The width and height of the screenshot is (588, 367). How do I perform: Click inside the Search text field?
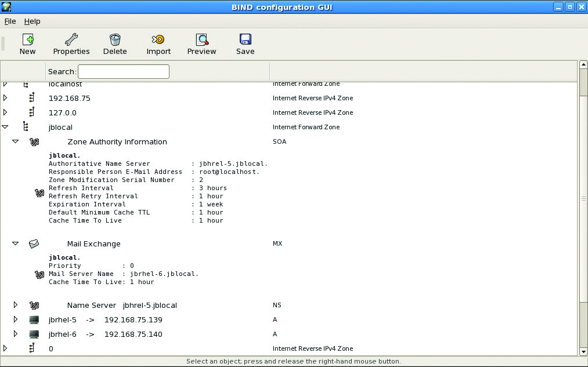click(x=123, y=72)
